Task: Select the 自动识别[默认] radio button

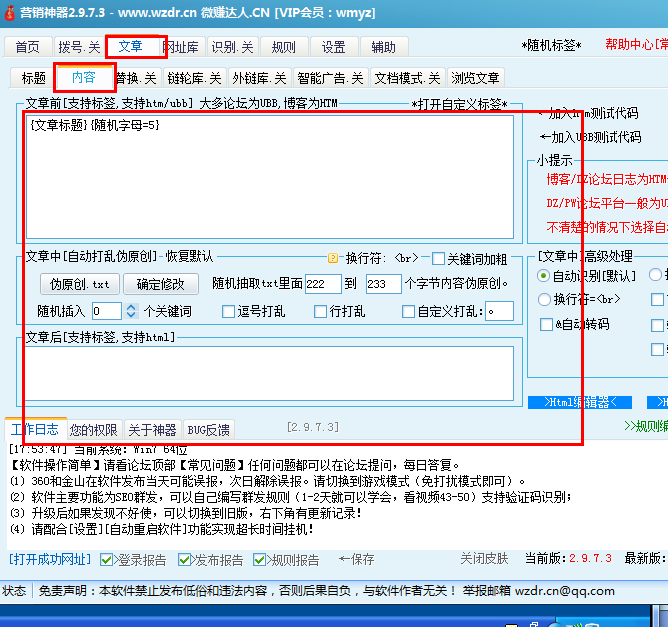Action: [x=543, y=276]
